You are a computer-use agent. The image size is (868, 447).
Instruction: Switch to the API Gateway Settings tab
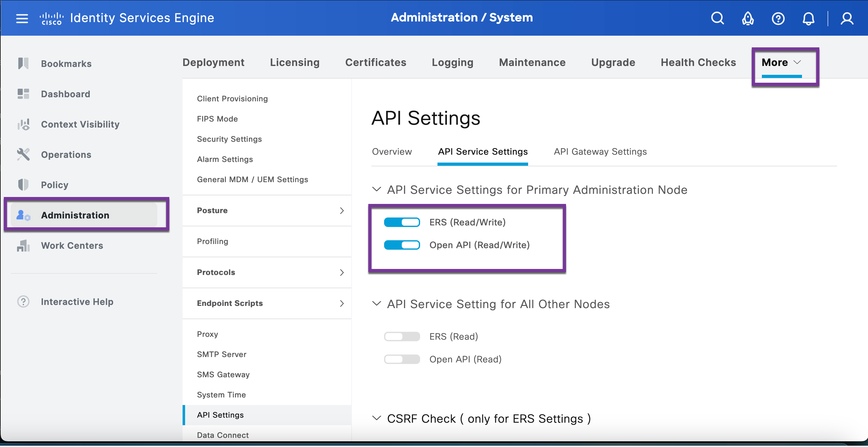[x=600, y=152]
